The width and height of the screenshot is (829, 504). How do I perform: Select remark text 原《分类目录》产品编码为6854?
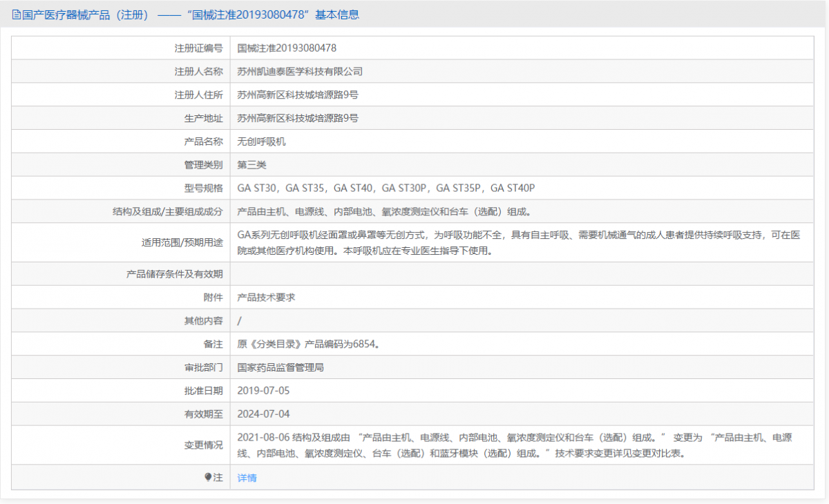coord(308,344)
